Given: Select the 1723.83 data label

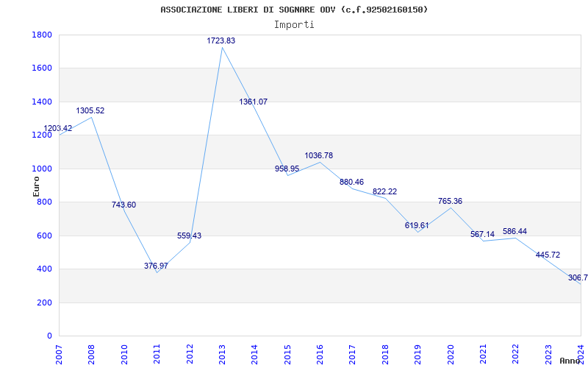Looking at the screenshot, I should (x=221, y=40).
